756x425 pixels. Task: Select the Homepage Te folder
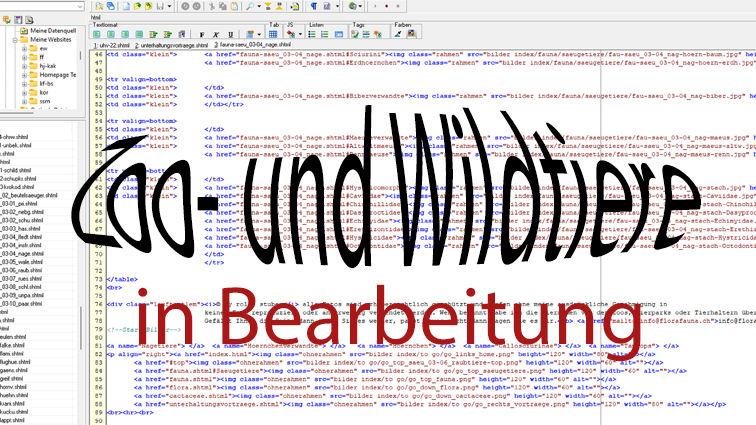pyautogui.click(x=57, y=75)
